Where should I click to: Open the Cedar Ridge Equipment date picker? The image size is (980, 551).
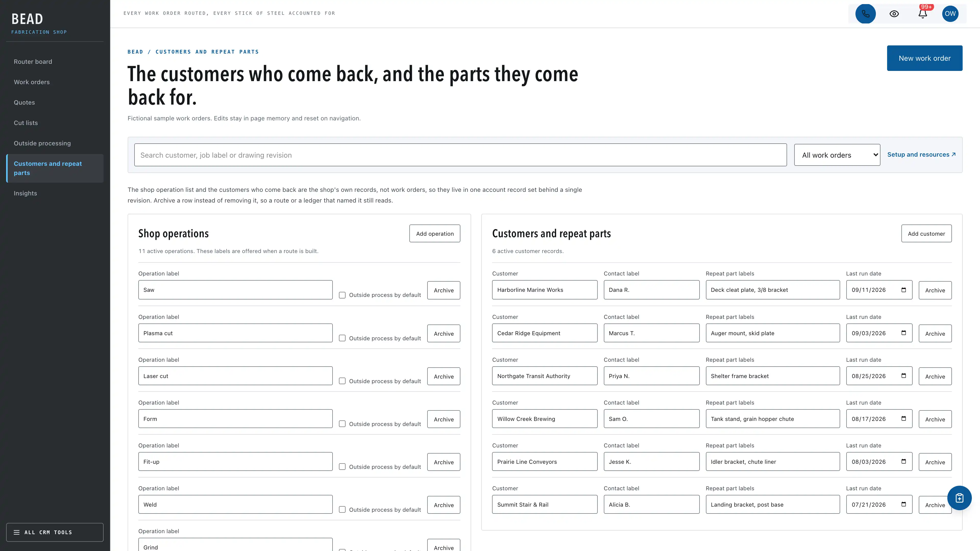[x=903, y=333]
